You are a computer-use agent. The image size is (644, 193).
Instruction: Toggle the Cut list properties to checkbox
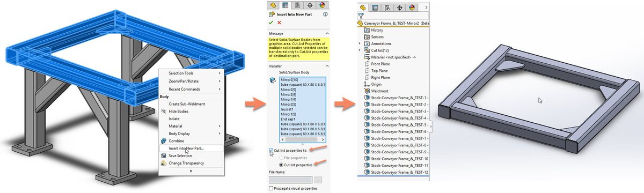click(270, 151)
